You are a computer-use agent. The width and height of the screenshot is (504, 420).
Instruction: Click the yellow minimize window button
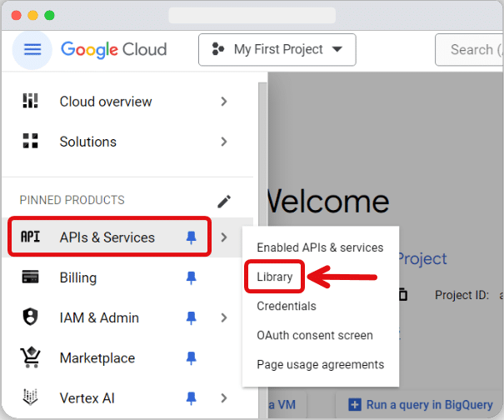tap(32, 15)
